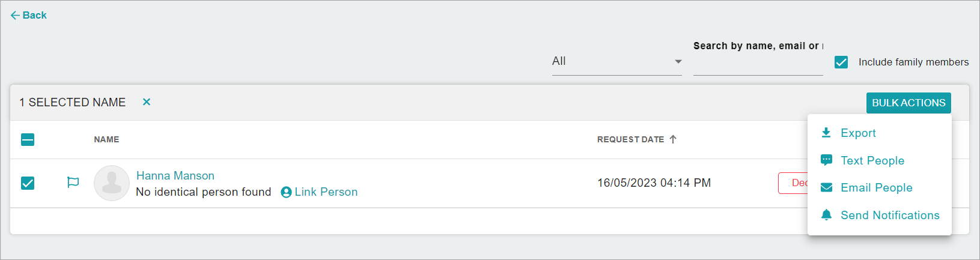Uncheck Hanna Manson's row checkbox
This screenshot has width=980, height=260.
click(x=28, y=183)
